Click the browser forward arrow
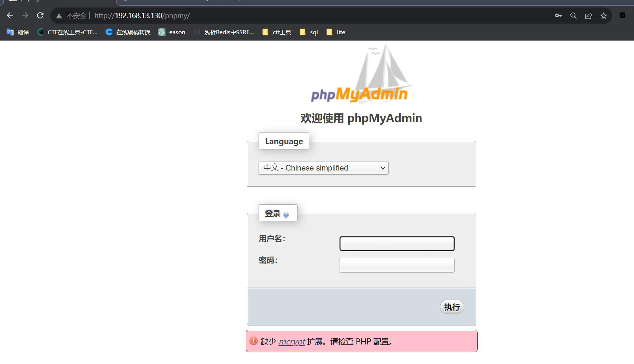 [25, 15]
